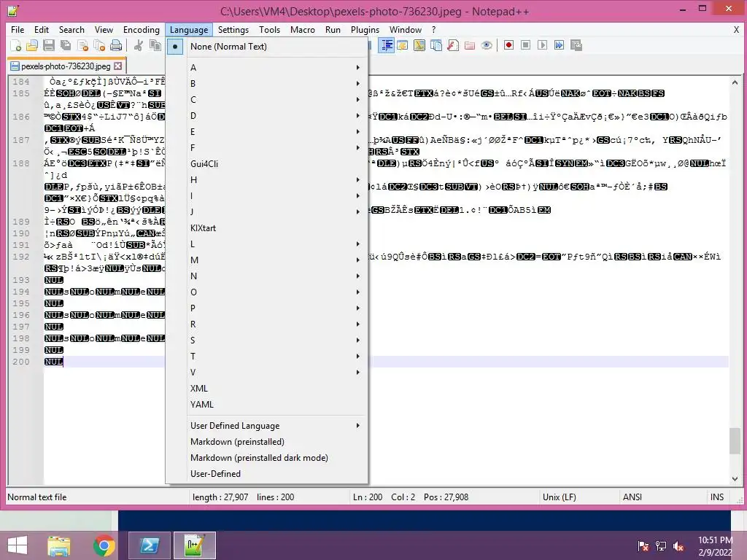Click Run macro multiple times icon

(559, 45)
